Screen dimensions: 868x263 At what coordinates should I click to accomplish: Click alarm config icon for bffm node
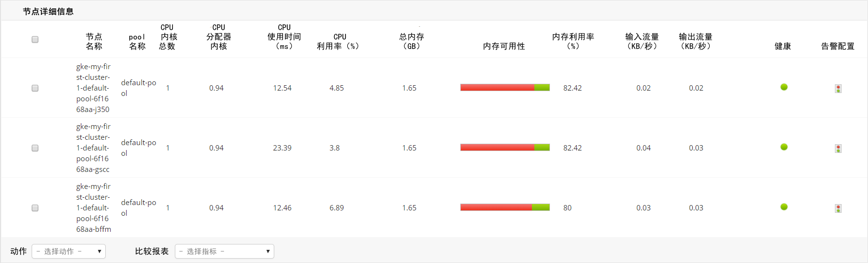click(x=838, y=208)
